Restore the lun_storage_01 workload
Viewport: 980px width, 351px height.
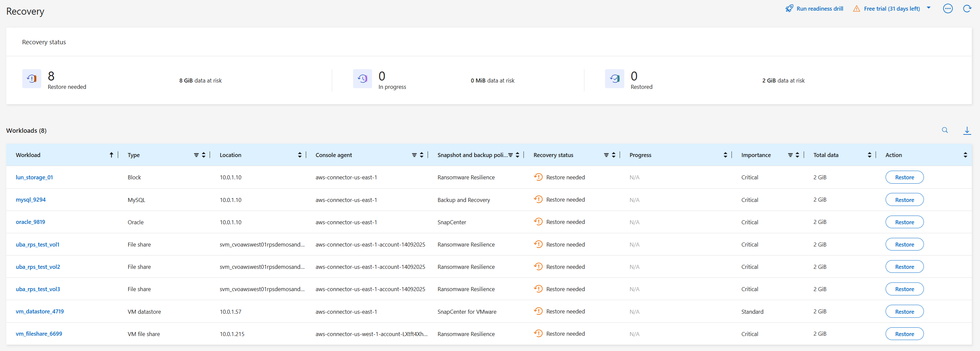904,177
